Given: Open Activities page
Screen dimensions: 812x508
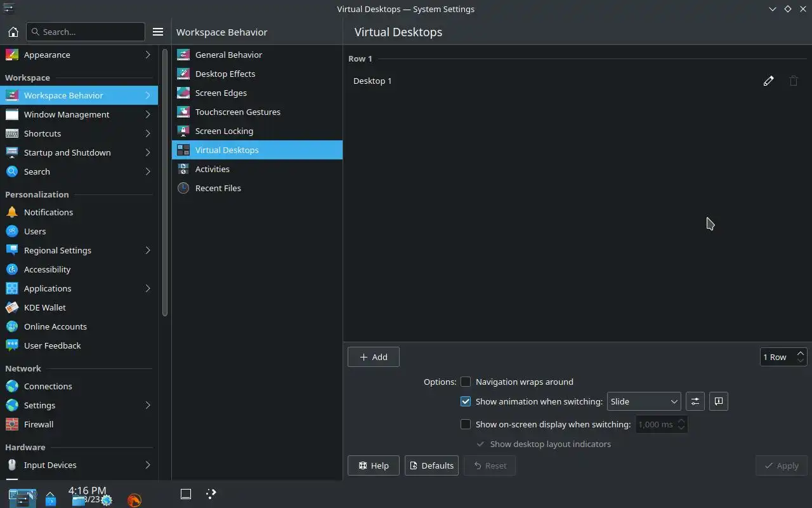Looking at the screenshot, I should click(257, 169).
